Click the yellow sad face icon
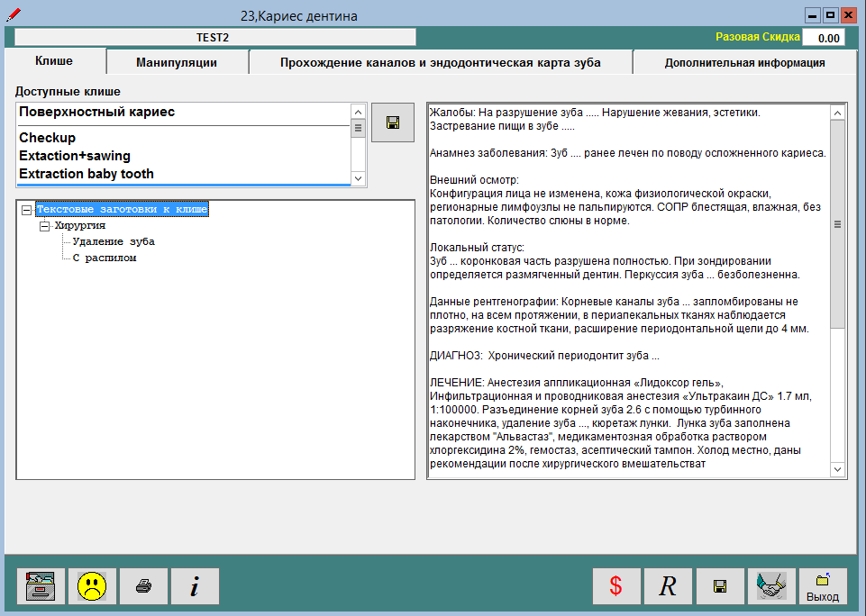Image resolution: width=866 pixels, height=616 pixels. tap(93, 586)
